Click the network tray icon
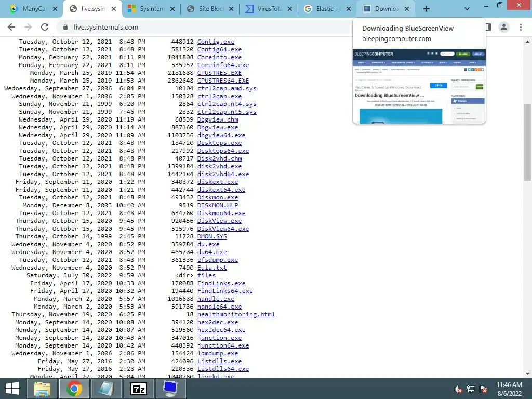Image resolution: width=532 pixels, height=399 pixels. 471,389
